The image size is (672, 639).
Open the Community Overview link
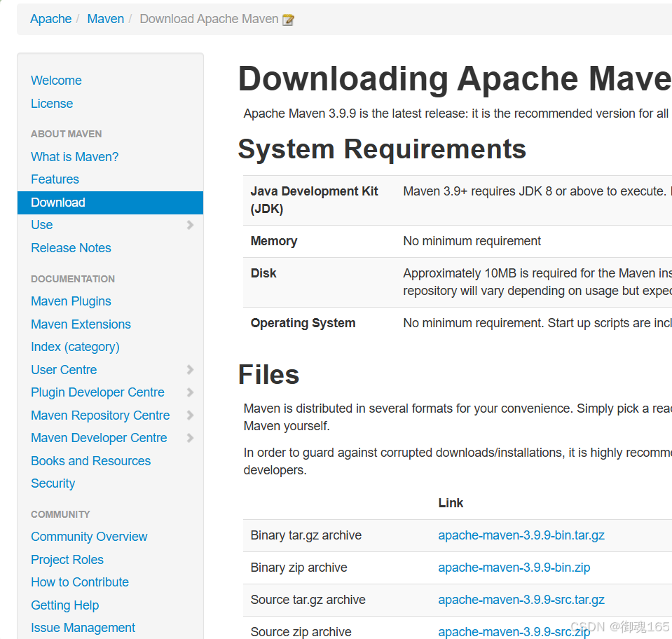pos(89,537)
